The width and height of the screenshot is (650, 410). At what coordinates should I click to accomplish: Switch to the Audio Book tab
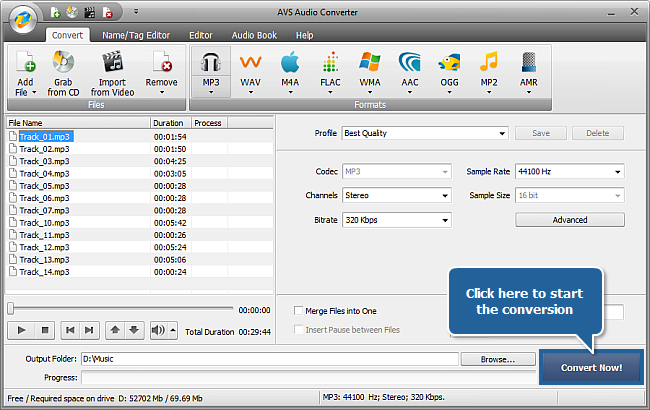pyautogui.click(x=254, y=35)
